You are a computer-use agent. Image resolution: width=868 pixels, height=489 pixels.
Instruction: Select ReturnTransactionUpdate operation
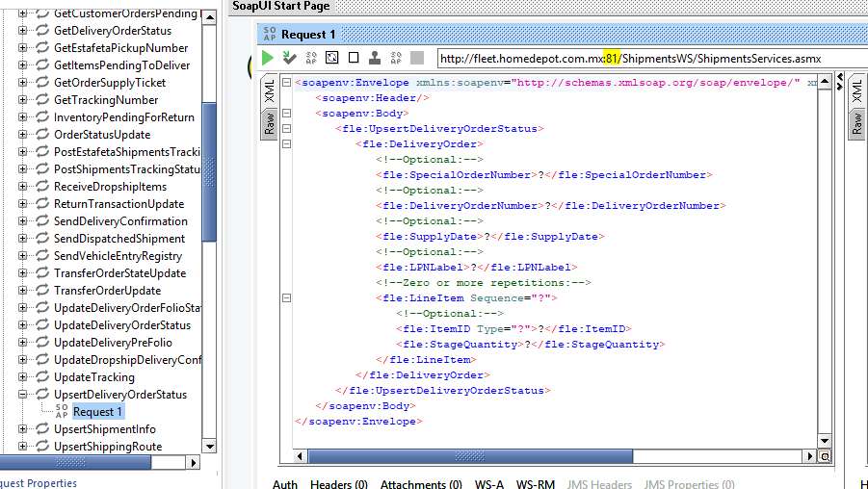click(119, 203)
